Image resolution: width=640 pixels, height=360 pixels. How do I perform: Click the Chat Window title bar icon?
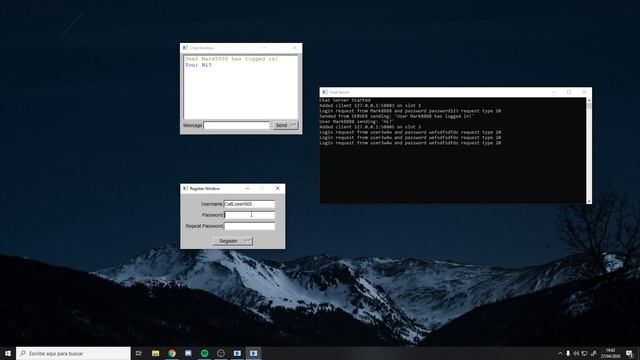pyautogui.click(x=185, y=48)
